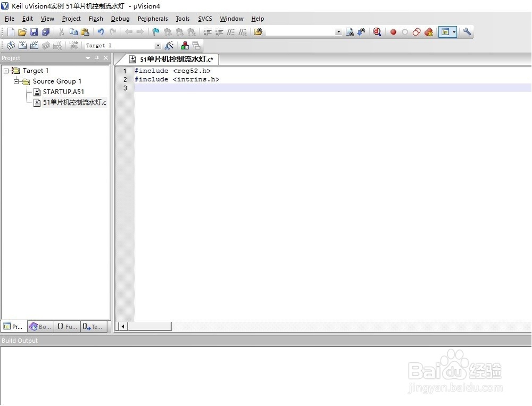Screen dimensions: 532x406
Task: Start or stop debug session icon
Action: [377, 32]
